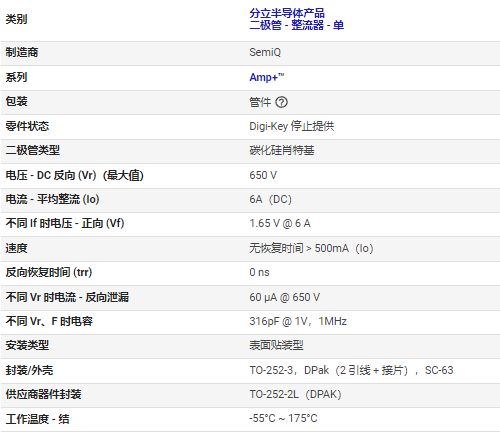Select the -55°C ~ 175°C temperature value
This screenshot has height=433, width=500.
[x=283, y=418]
